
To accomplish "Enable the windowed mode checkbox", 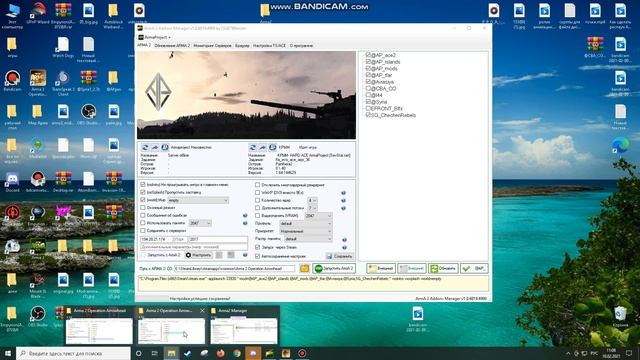I will point(143,208).
